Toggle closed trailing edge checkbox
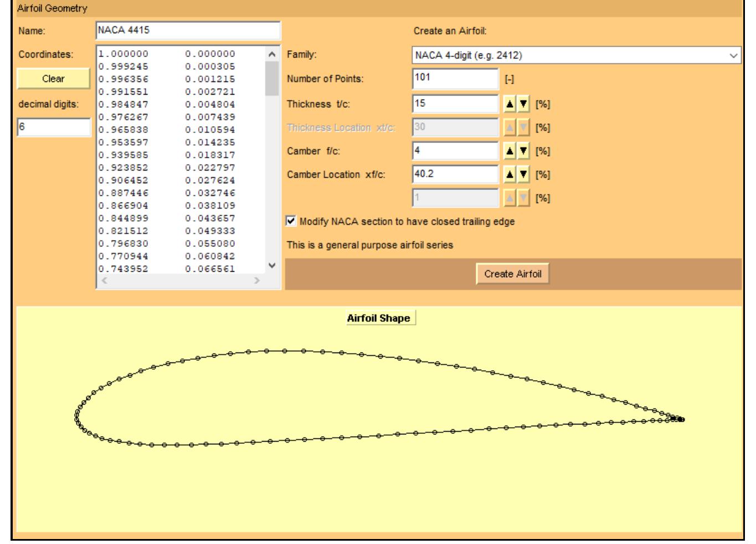The image size is (756, 544). coord(291,221)
